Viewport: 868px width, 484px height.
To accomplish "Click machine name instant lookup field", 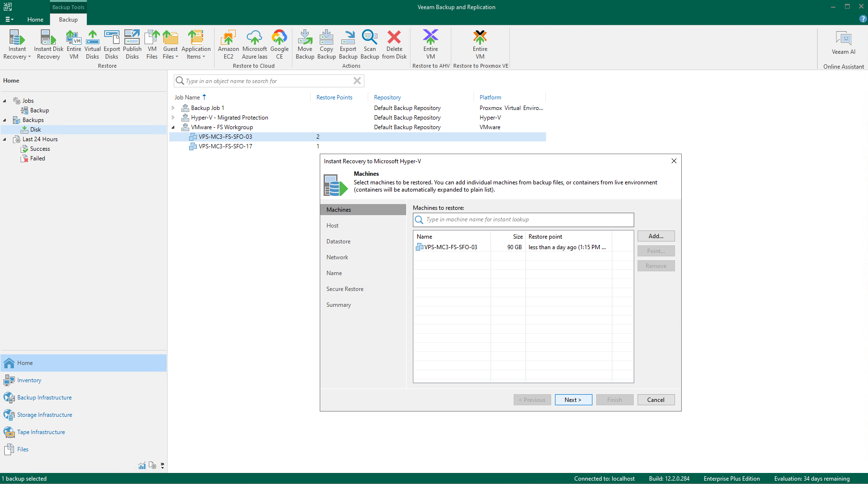I will [523, 219].
